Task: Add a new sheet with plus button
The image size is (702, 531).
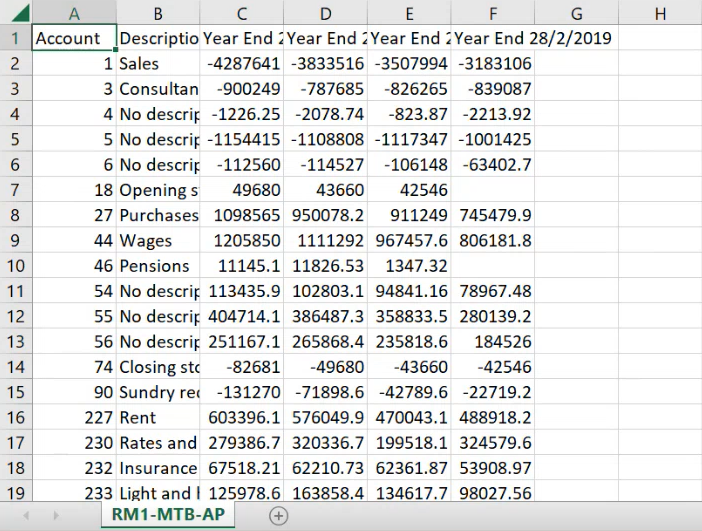Action: 279,515
